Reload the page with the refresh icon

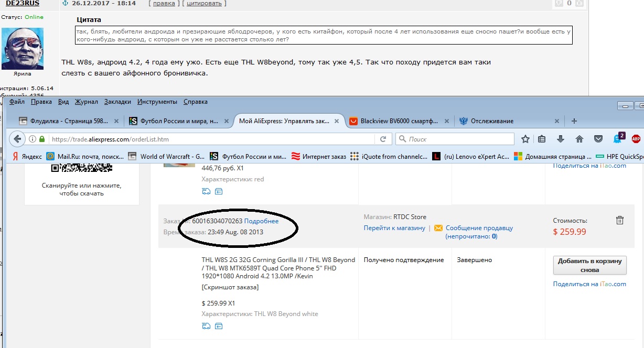click(383, 139)
